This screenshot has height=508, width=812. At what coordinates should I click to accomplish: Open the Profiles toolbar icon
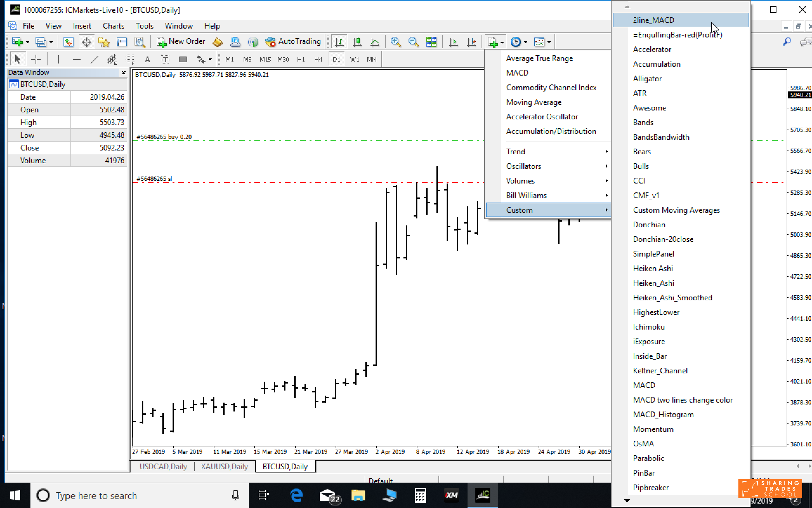coord(41,42)
